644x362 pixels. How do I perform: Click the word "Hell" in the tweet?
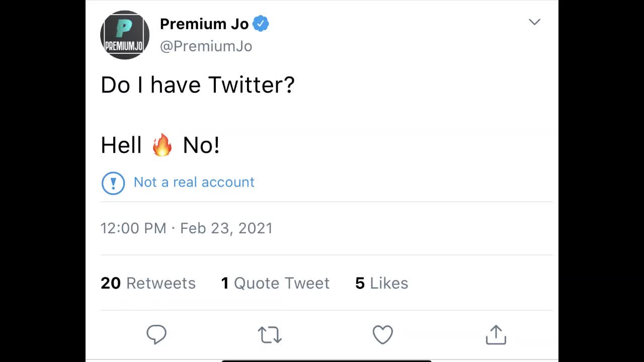point(121,145)
